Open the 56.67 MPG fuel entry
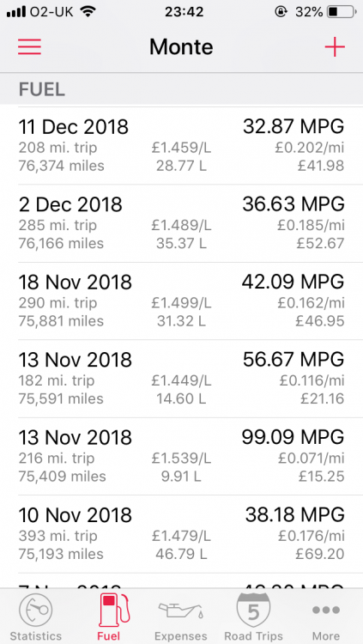The height and width of the screenshot is (644, 363). (182, 379)
